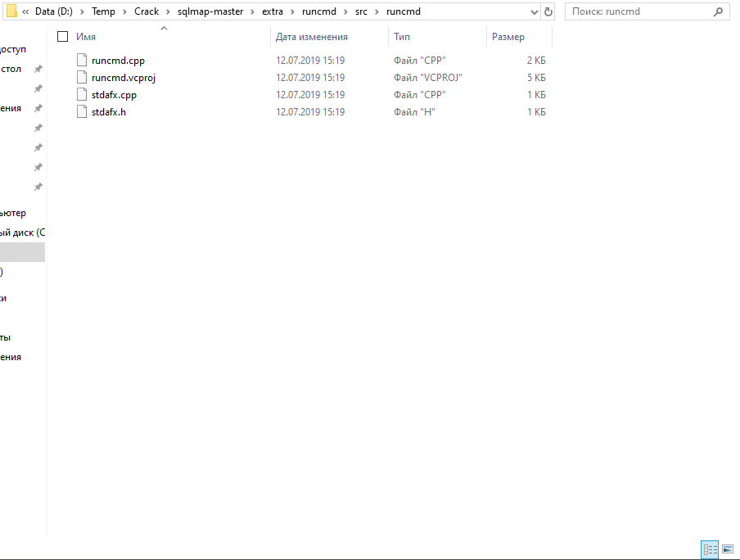Sort files by the Имя column

tap(86, 37)
